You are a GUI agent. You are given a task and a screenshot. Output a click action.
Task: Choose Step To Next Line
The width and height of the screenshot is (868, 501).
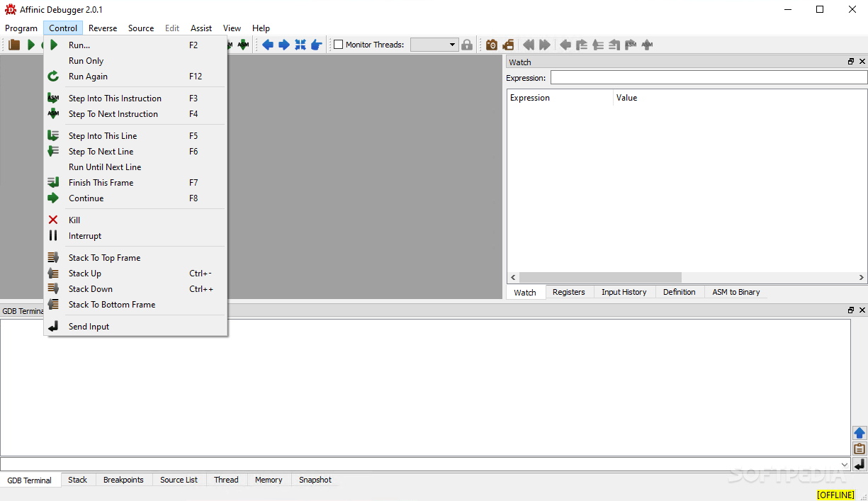click(x=135, y=152)
